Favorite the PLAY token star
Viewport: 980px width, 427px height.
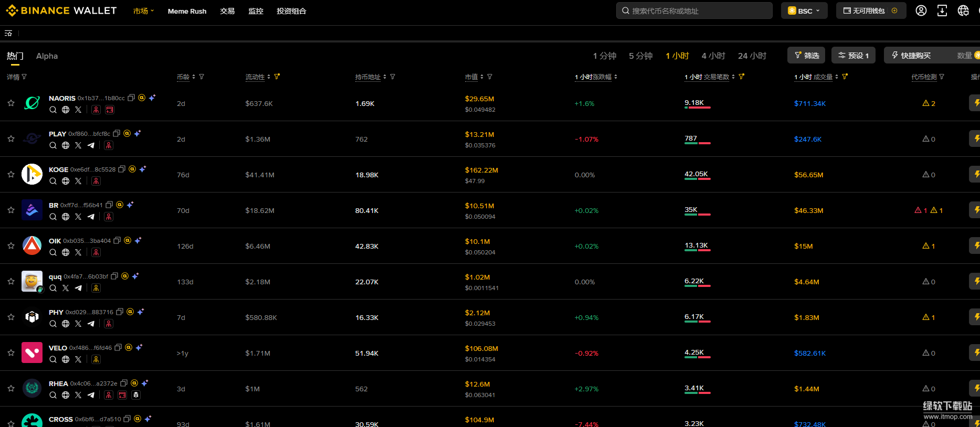pyautogui.click(x=11, y=138)
